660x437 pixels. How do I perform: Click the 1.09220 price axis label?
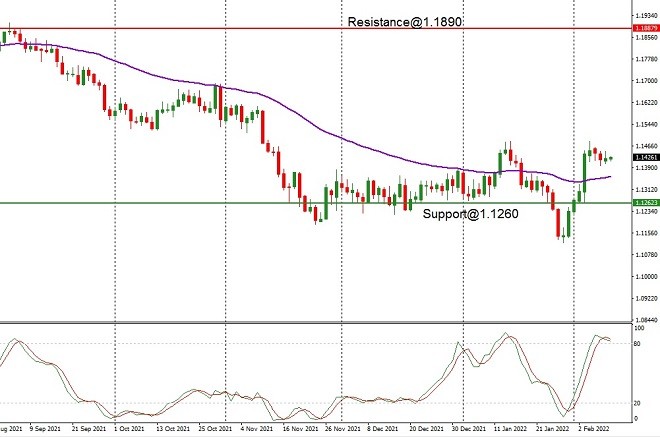[646, 298]
